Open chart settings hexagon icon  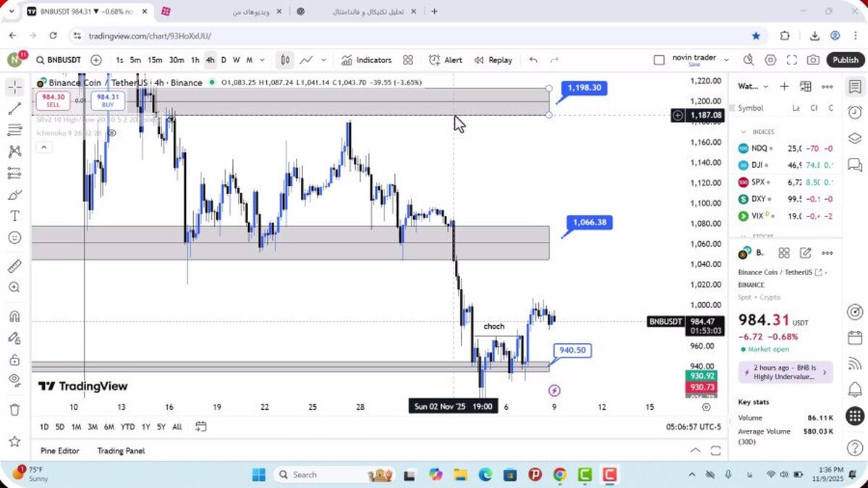point(770,60)
